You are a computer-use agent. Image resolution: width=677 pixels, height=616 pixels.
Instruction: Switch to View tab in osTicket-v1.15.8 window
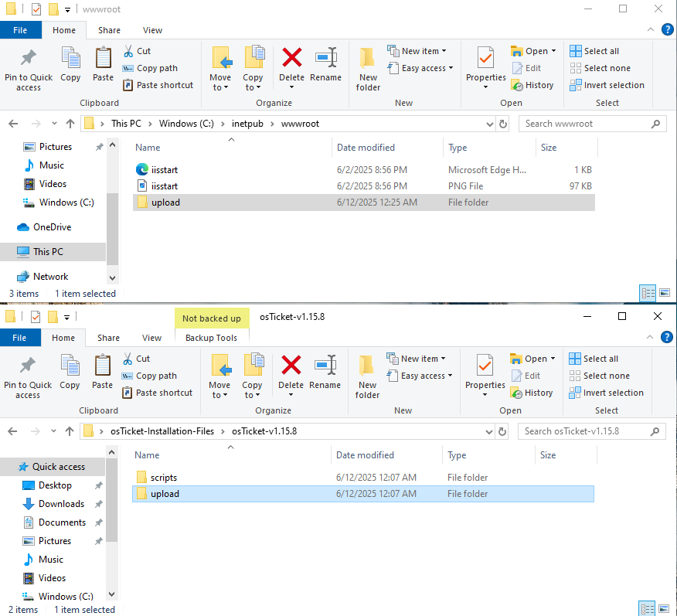click(152, 338)
